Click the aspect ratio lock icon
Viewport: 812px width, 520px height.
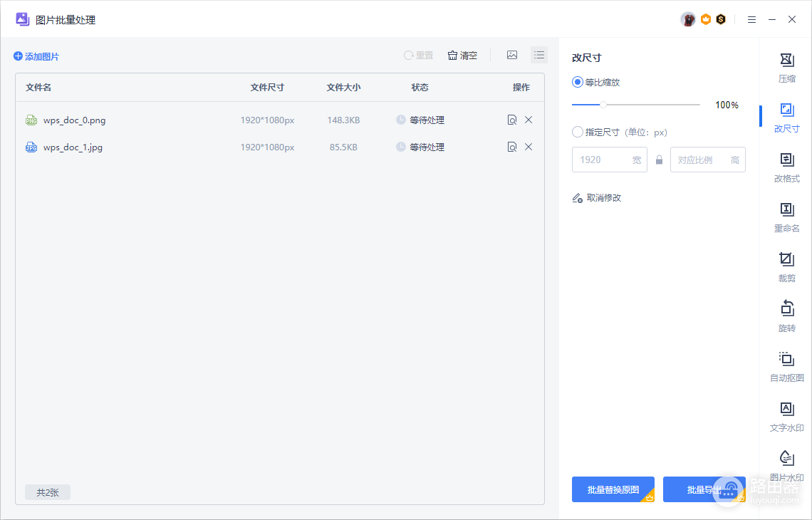coord(659,160)
